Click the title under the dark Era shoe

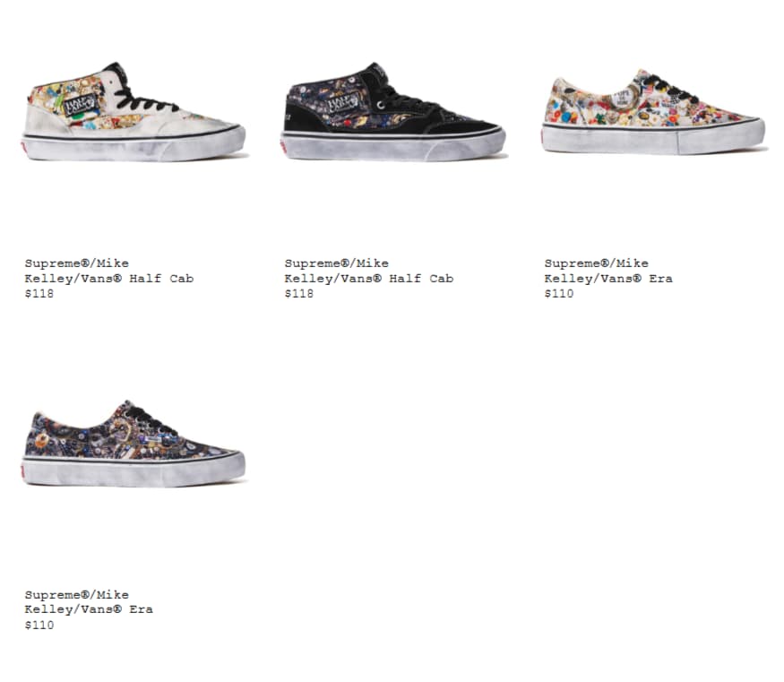pos(89,602)
